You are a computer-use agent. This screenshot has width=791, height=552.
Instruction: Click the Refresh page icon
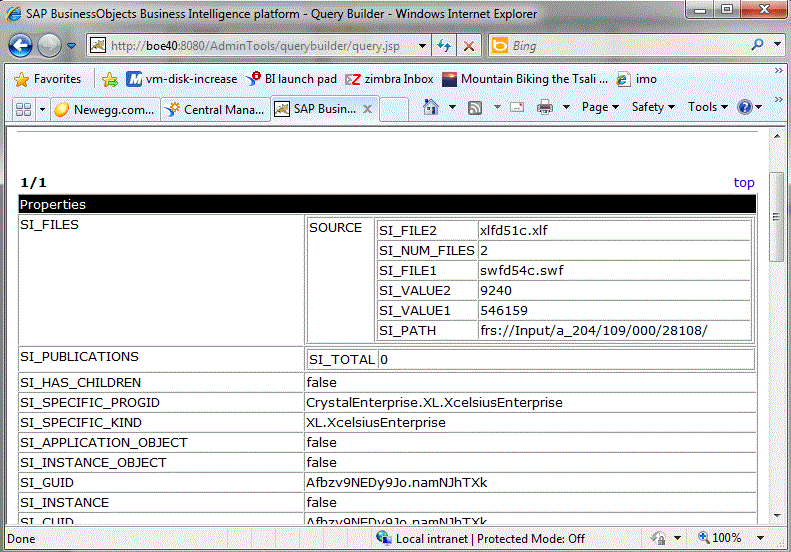coord(445,46)
